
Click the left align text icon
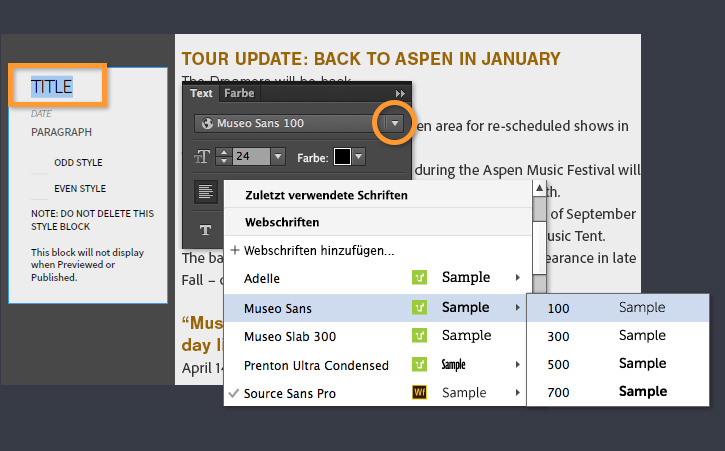coord(205,192)
